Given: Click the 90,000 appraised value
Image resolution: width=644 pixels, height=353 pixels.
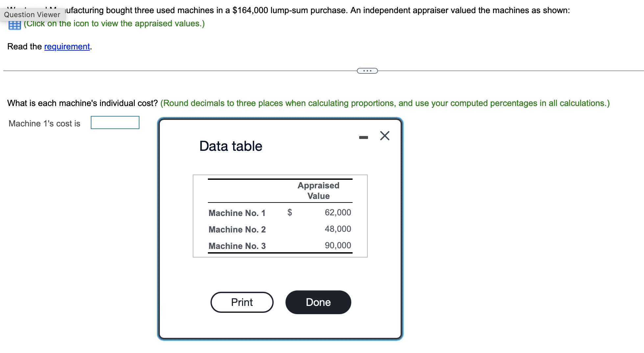Looking at the screenshot, I should pos(338,245).
